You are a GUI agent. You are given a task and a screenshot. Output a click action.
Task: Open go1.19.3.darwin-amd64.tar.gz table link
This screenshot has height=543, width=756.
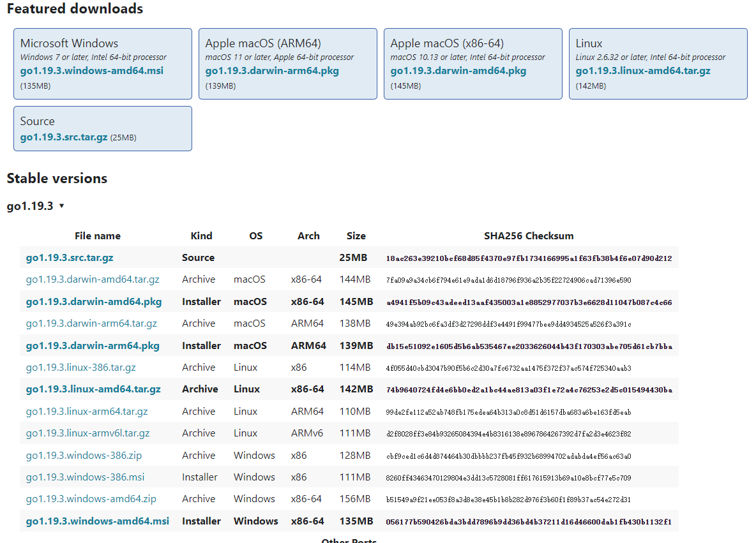point(93,279)
